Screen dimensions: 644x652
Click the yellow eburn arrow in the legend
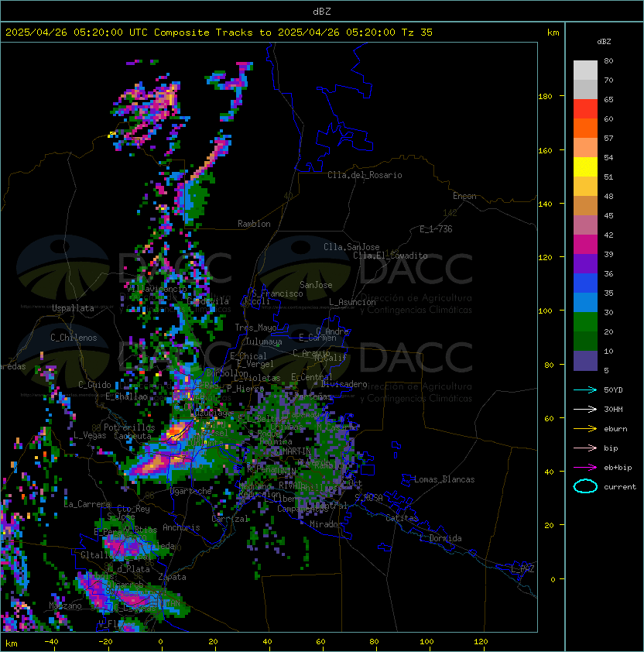click(585, 429)
